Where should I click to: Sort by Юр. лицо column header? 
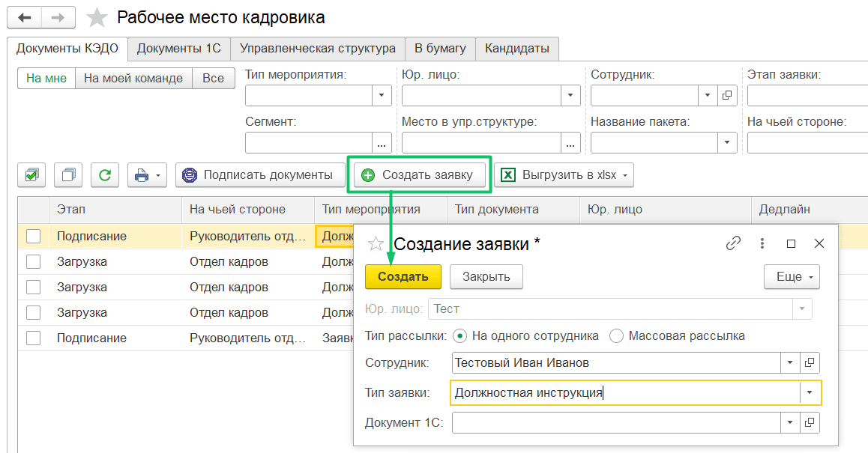pos(666,210)
